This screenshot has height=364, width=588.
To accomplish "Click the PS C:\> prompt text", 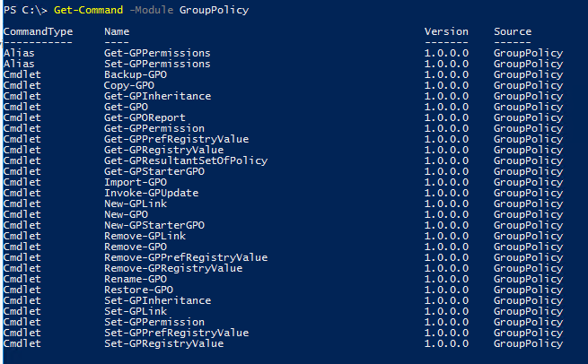I will [x=25, y=10].
